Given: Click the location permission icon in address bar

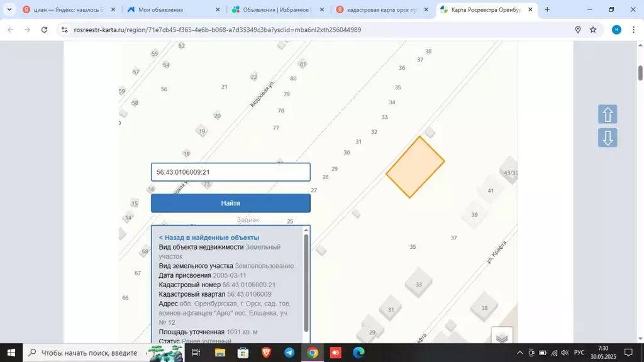Looking at the screenshot, I should point(577,30).
